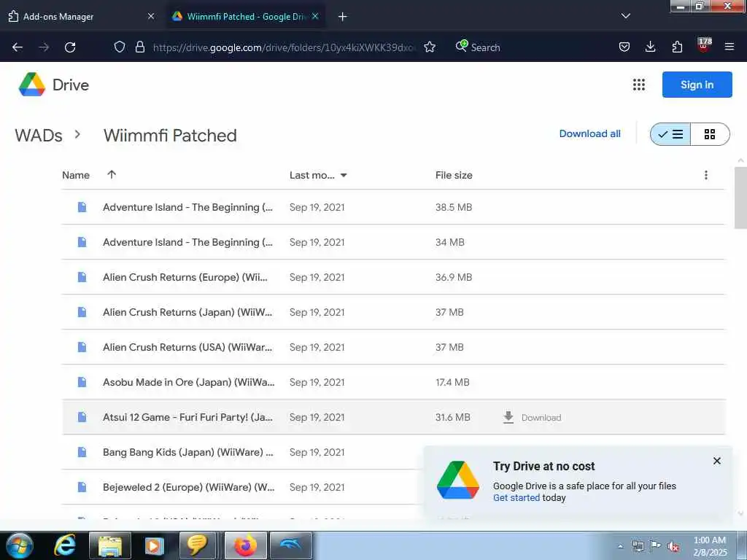
Task: Click the Get started link
Action: click(516, 497)
